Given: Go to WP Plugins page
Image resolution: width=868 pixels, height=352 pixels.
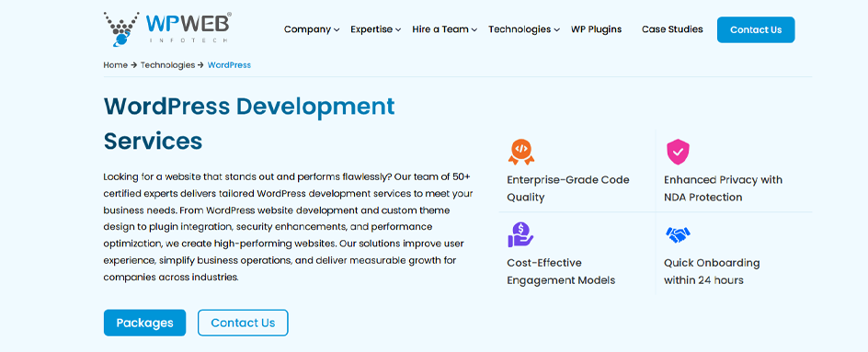Looking at the screenshot, I should click(596, 29).
